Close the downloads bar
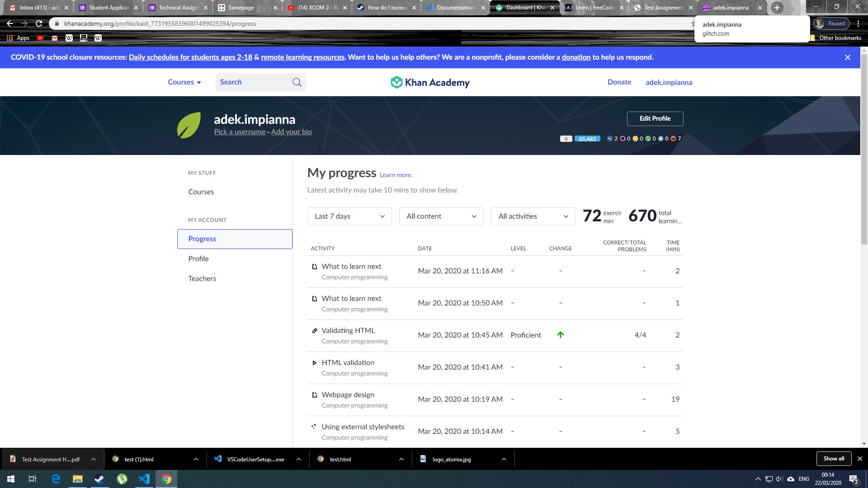 point(860,459)
